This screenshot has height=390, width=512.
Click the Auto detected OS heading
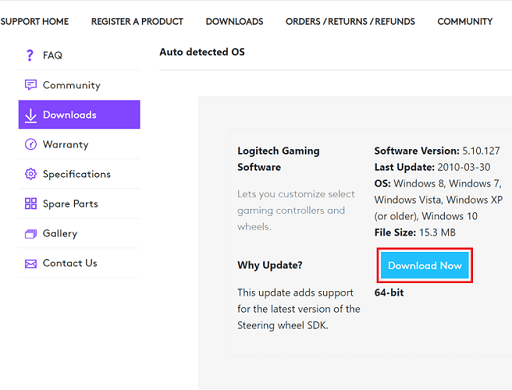202,52
